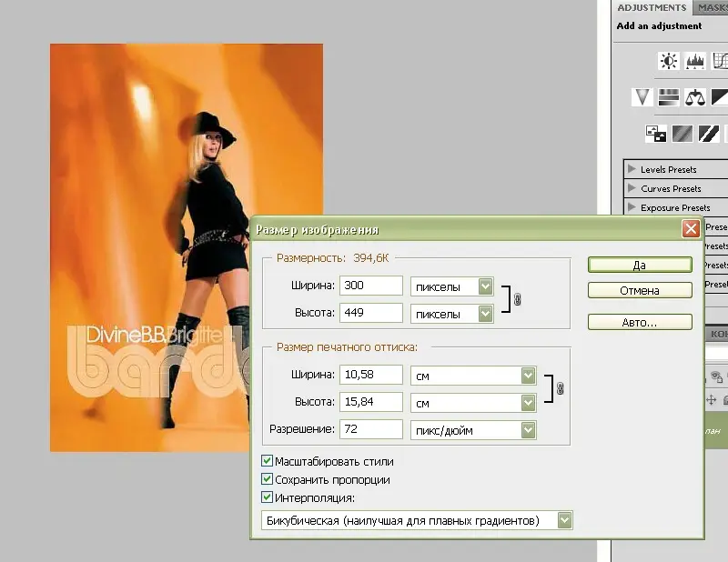The image size is (728, 562).
Task: Add a Color Balance adjustment (scales icon)
Action: [695, 97]
